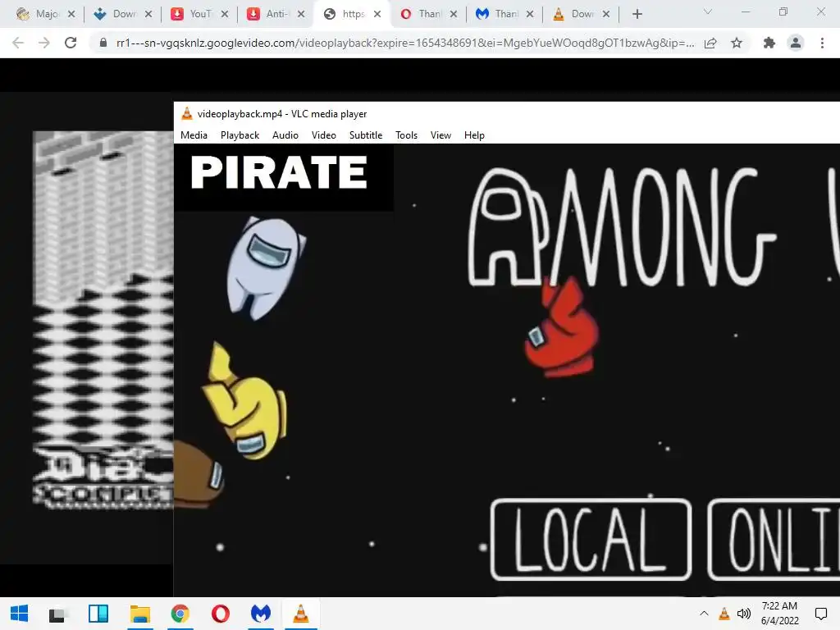Open Google Chrome from taskbar
This screenshot has height=630, width=840.
180,614
